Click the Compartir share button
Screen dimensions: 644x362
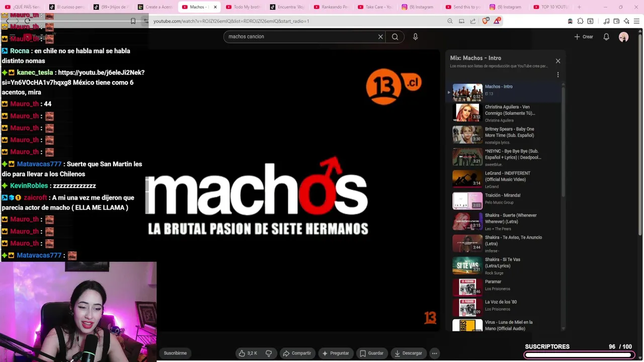[297, 353]
